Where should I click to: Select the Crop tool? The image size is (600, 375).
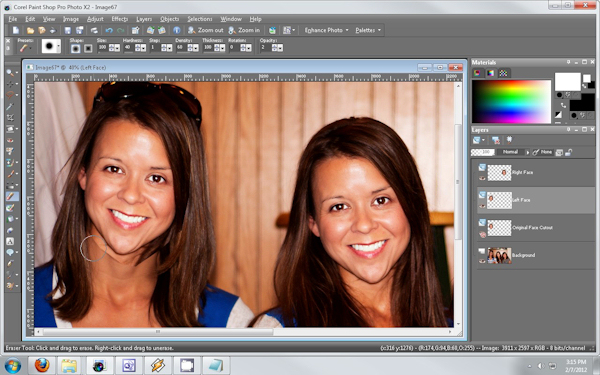10,117
